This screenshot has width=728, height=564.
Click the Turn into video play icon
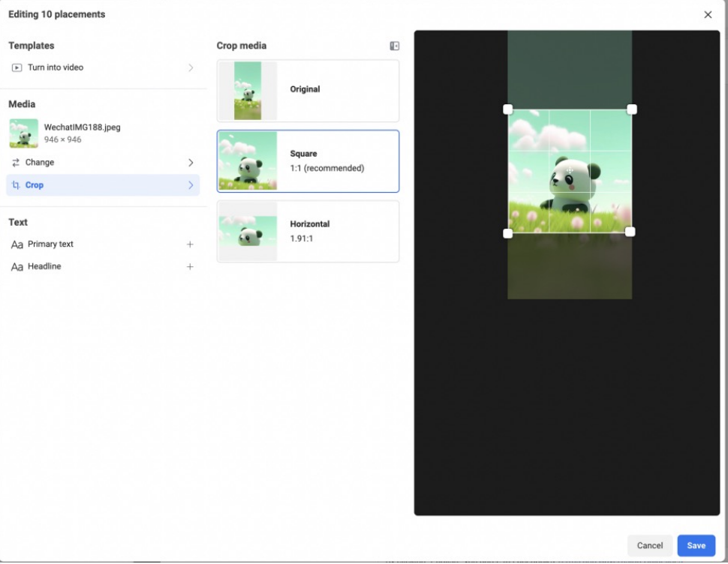[17, 67]
